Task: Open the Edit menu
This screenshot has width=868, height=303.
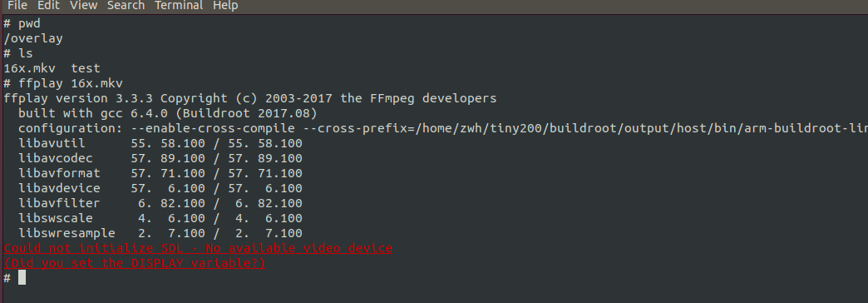Action: tap(48, 6)
